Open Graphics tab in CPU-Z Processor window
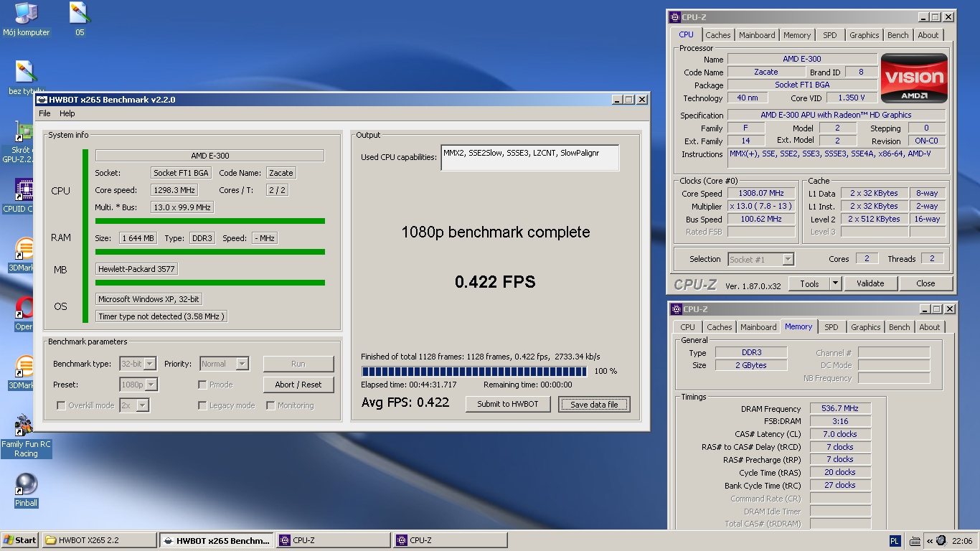The width and height of the screenshot is (980, 551). (864, 35)
